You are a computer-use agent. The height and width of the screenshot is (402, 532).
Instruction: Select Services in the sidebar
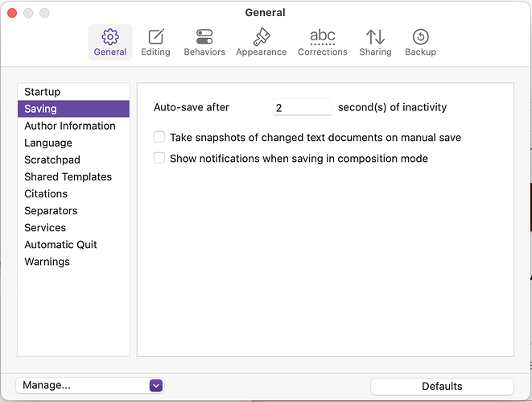pyautogui.click(x=73, y=227)
